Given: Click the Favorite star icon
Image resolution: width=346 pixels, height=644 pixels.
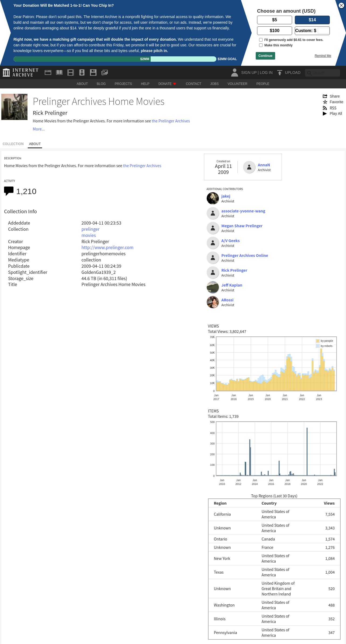Looking at the screenshot, I should pos(325,102).
